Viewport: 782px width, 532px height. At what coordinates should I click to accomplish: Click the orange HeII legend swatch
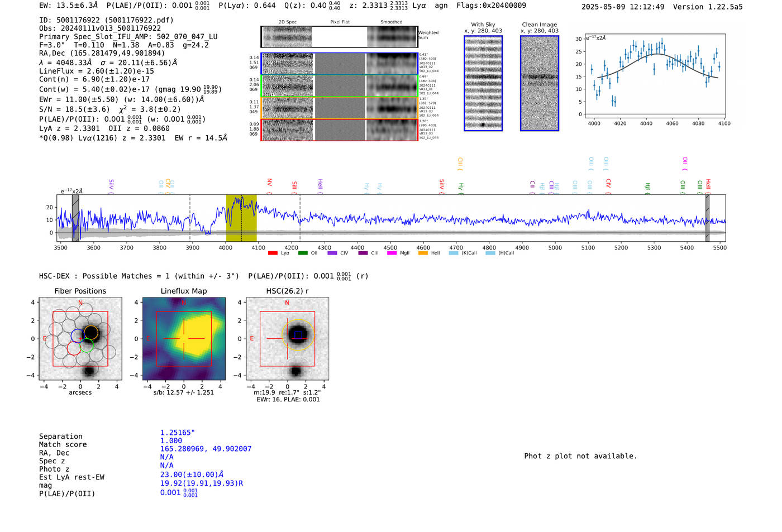point(423,253)
